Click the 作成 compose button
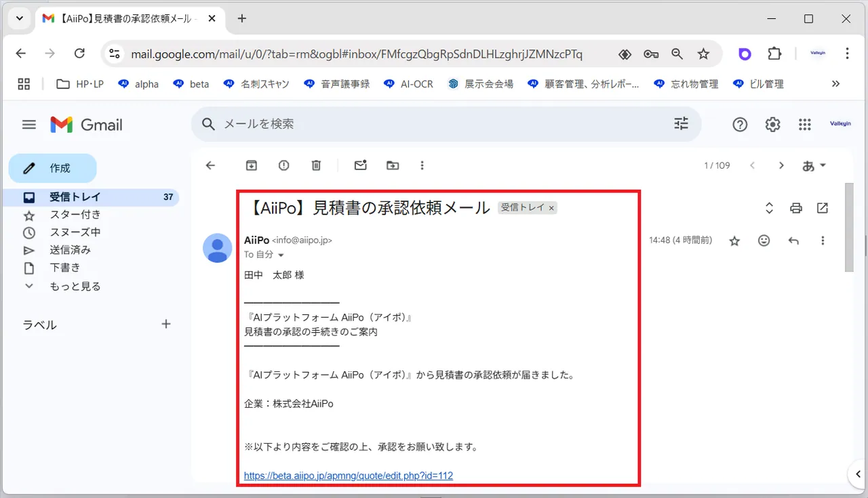This screenshot has width=868, height=498. pos(52,168)
